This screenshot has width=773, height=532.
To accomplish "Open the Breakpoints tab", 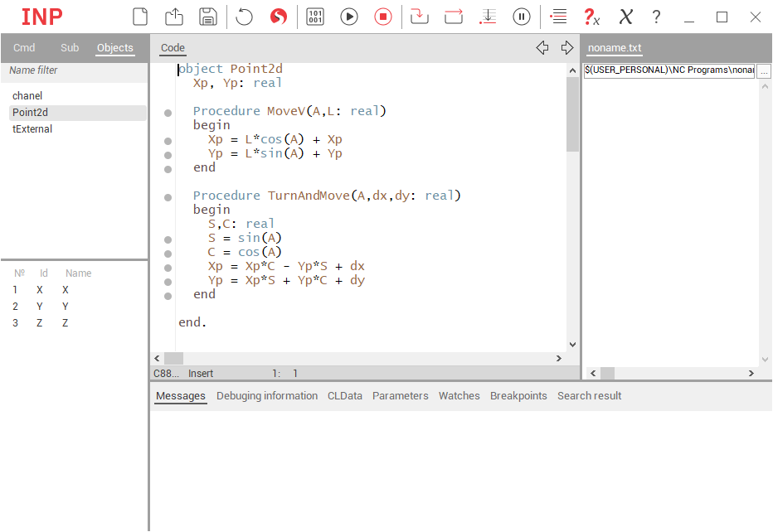I will click(518, 396).
